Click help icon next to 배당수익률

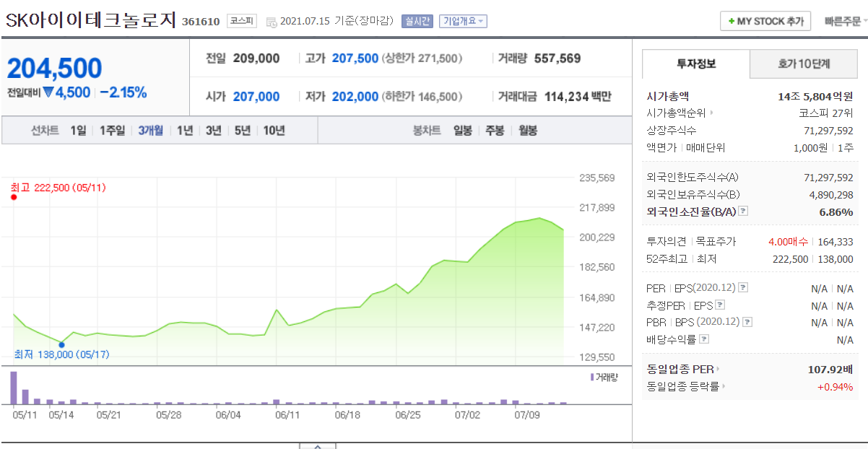[x=704, y=339]
